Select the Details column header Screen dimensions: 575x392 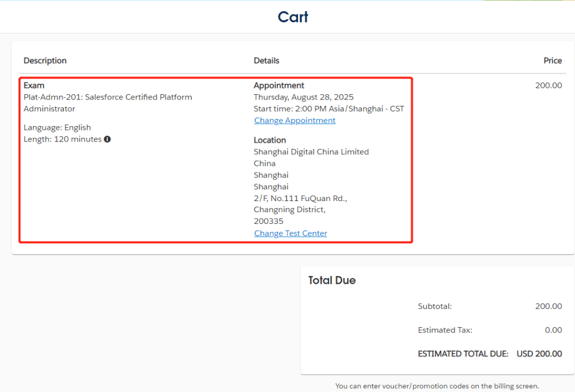(266, 61)
